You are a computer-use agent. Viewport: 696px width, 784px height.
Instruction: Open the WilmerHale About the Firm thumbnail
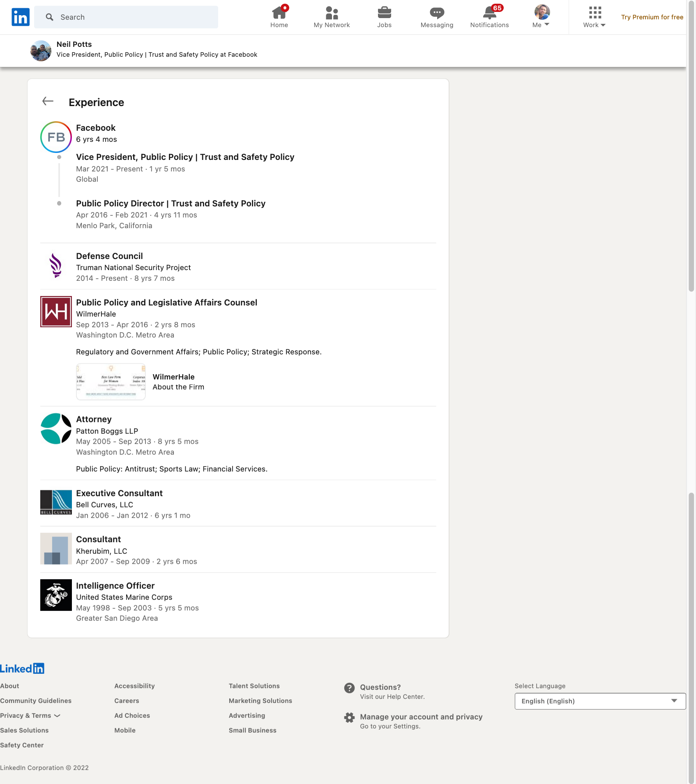coord(111,382)
